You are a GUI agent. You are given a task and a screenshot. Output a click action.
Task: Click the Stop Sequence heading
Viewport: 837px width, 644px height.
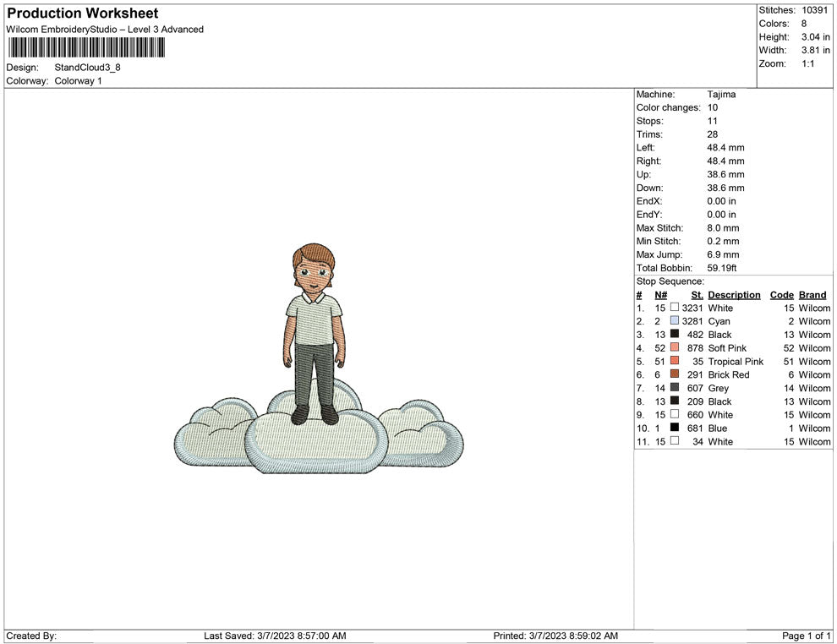(670, 281)
